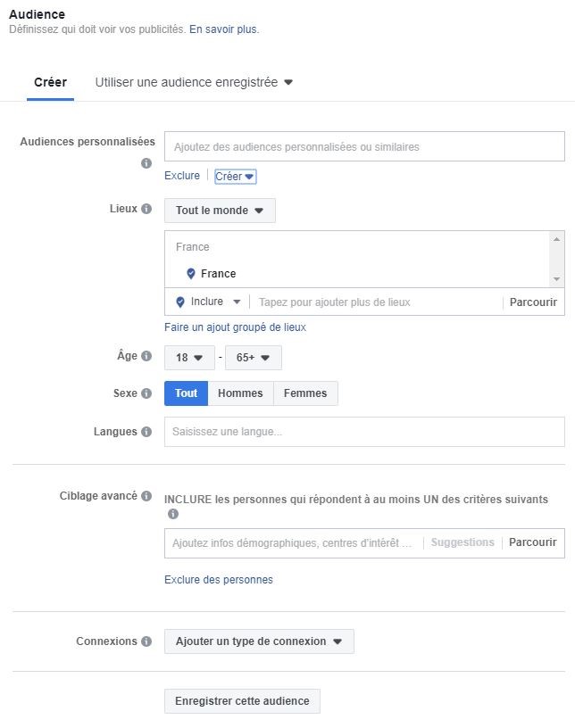Open Faire un ajout groupé de lieux link
This screenshot has height=728, width=575.
(x=235, y=327)
